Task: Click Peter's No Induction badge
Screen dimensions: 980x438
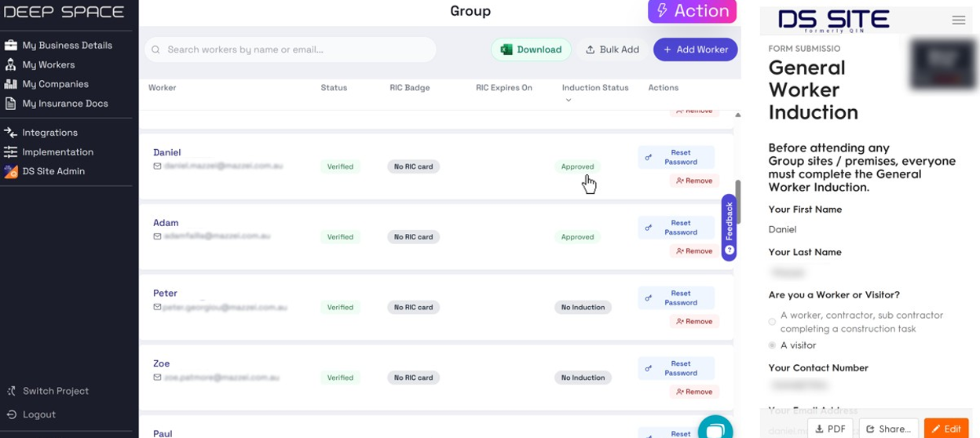Action: (x=583, y=307)
